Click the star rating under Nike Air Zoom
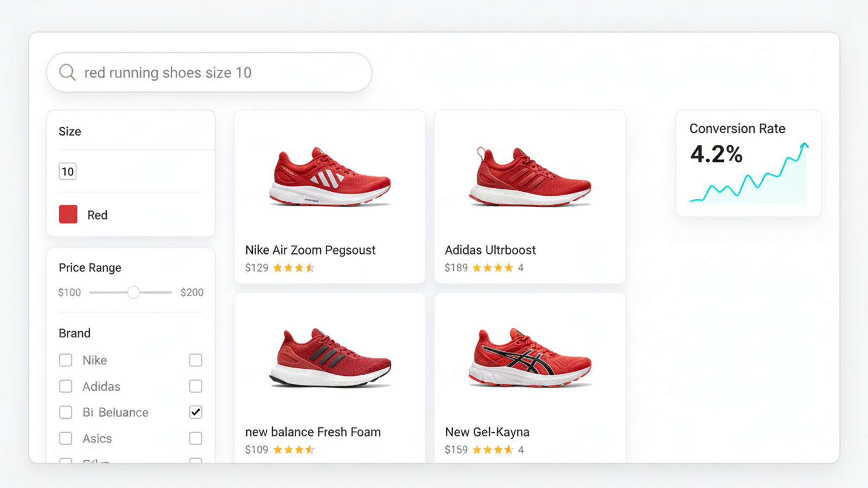The height and width of the screenshot is (488, 868). coord(293,268)
